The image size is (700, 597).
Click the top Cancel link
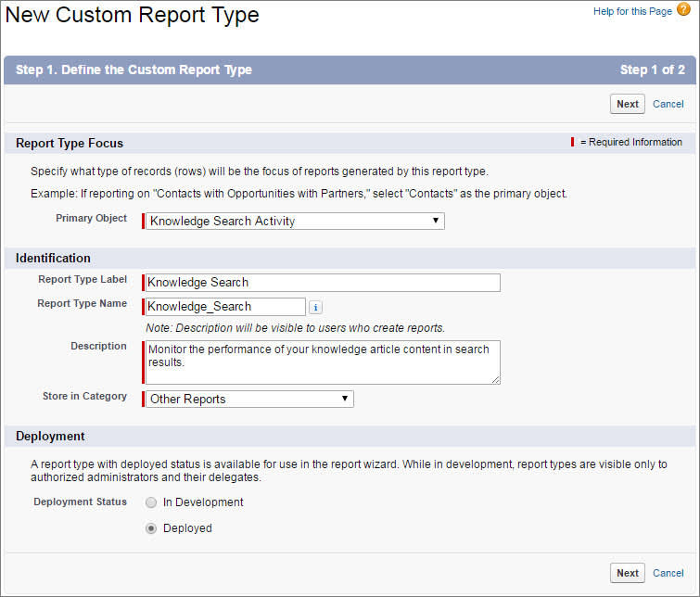pos(668,104)
